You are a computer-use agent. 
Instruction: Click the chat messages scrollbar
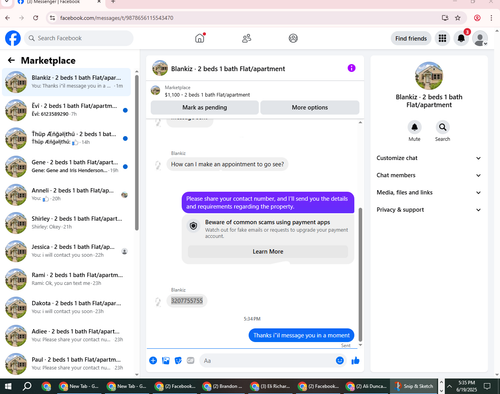(360, 274)
